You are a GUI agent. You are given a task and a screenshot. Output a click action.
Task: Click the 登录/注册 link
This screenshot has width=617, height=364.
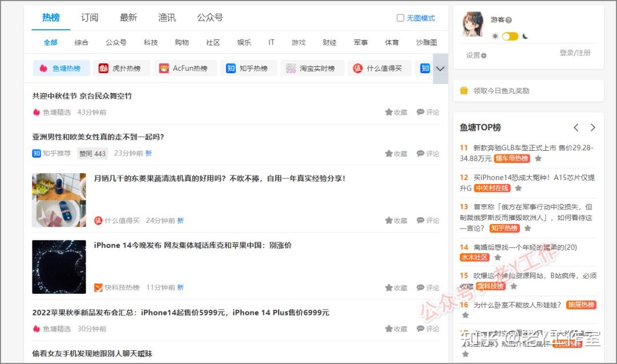point(575,53)
